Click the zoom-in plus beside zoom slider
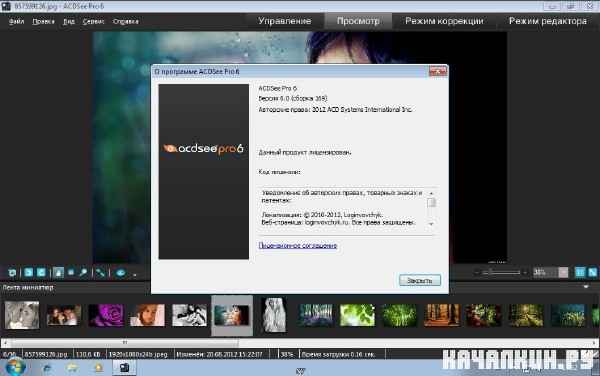The width and height of the screenshot is (600, 376). point(525,273)
